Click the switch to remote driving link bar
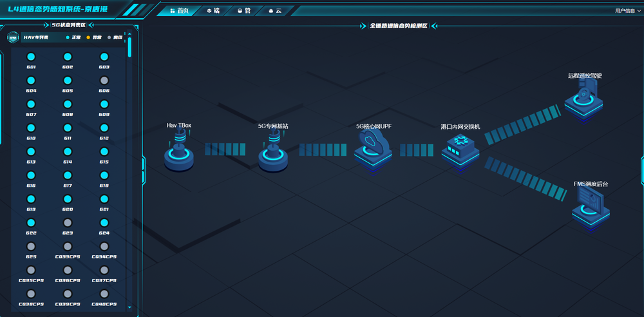The image size is (644, 317). point(522,124)
